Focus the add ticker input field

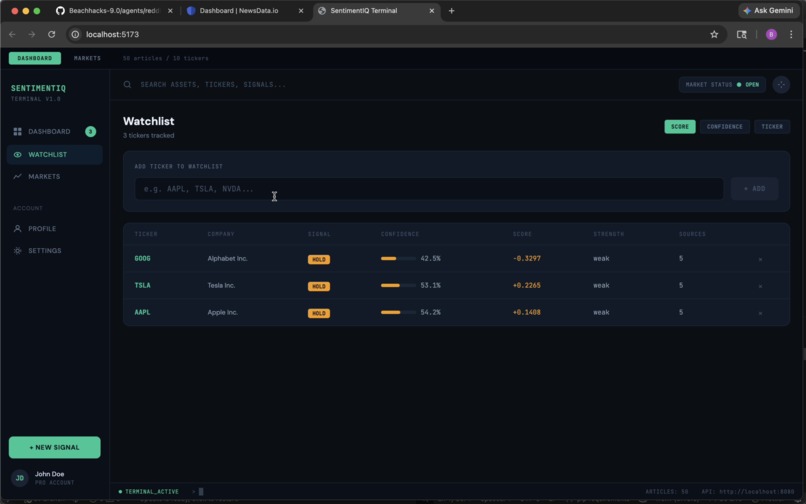click(x=429, y=189)
